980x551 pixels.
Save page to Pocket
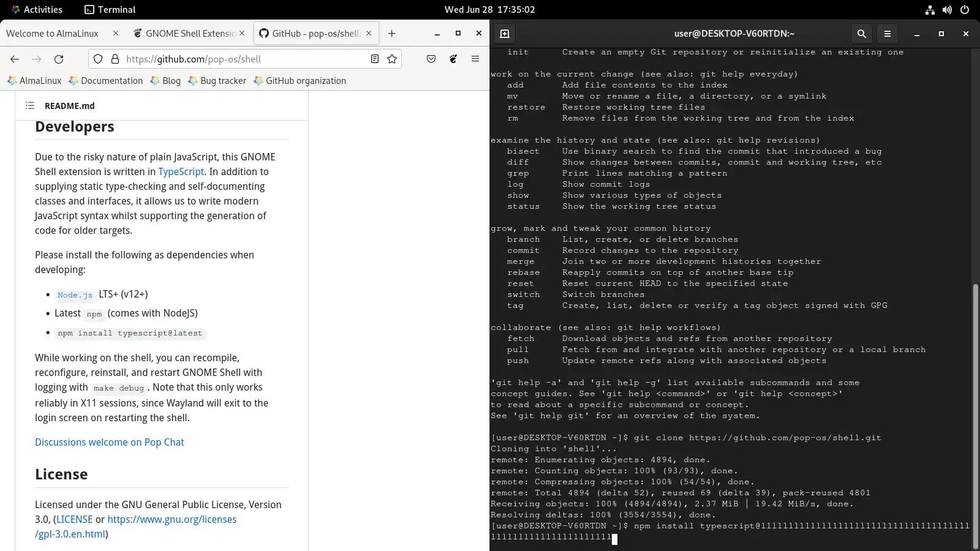(431, 59)
